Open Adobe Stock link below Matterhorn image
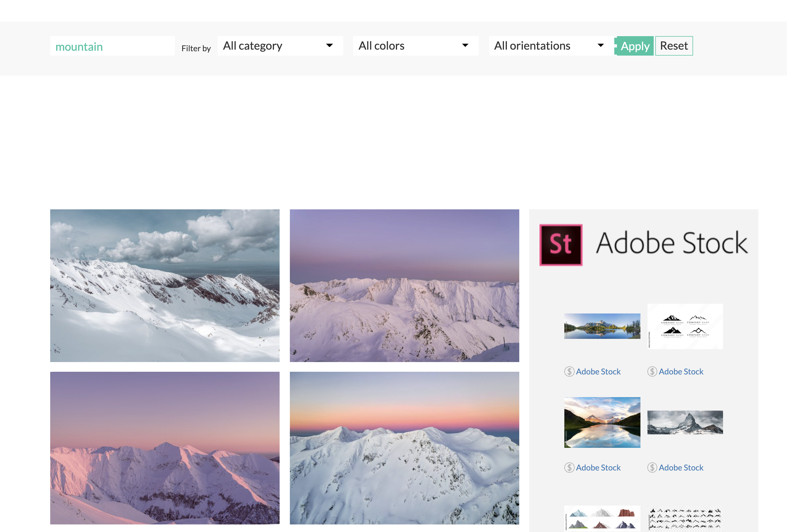Screen dimensions: 787x532 tap(681, 468)
